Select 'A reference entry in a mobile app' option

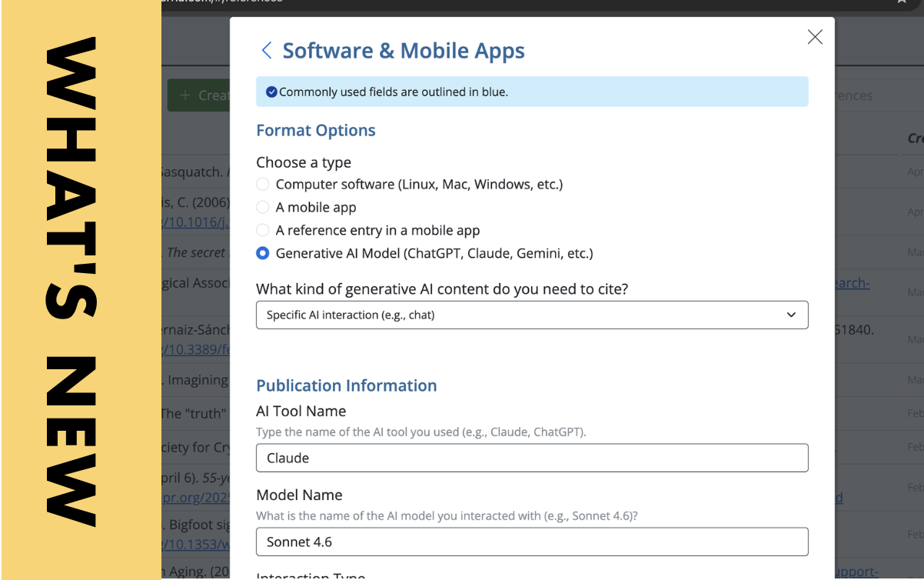click(x=263, y=230)
